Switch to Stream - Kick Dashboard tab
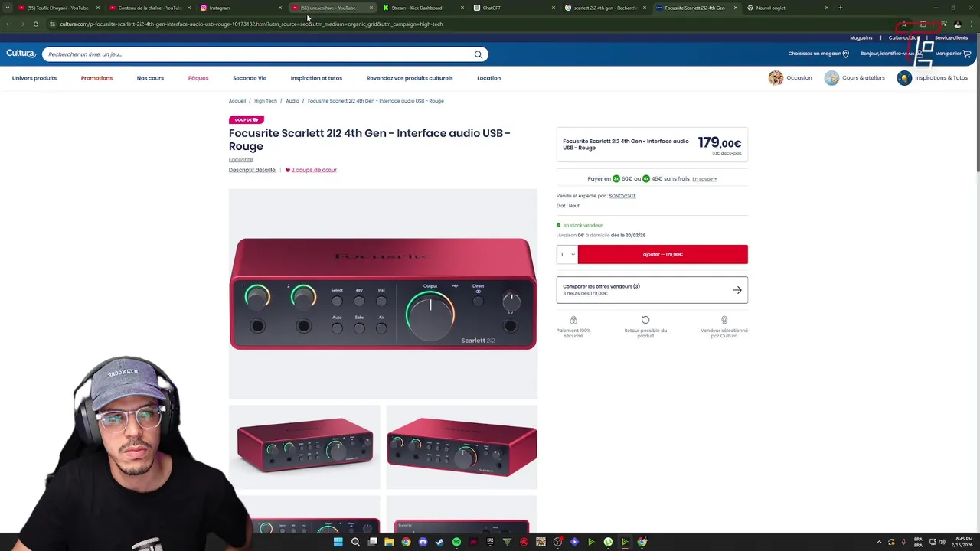 point(421,8)
